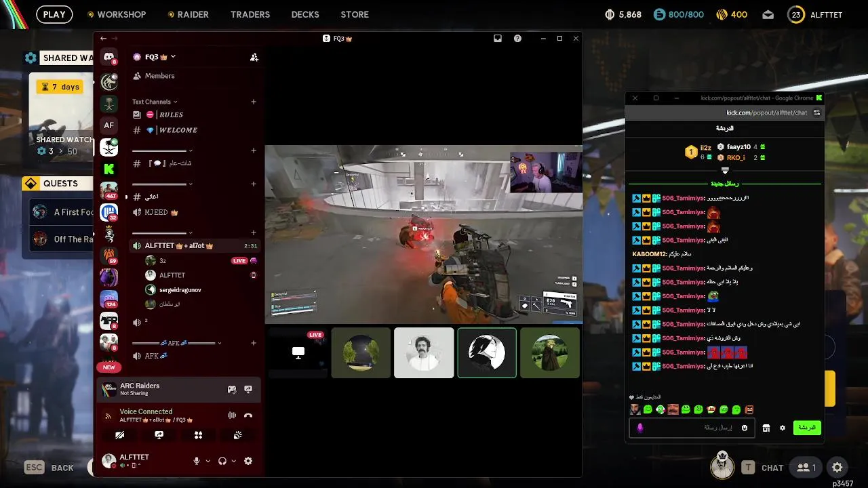Screen dimensions: 868x488
Task: Add a channel to Text Channels
Action: click(x=254, y=102)
